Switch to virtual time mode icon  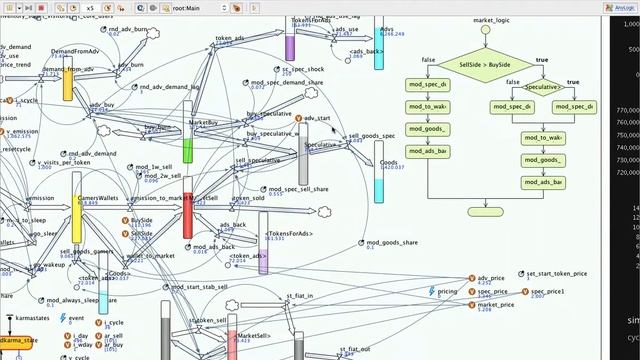[x=120, y=8]
